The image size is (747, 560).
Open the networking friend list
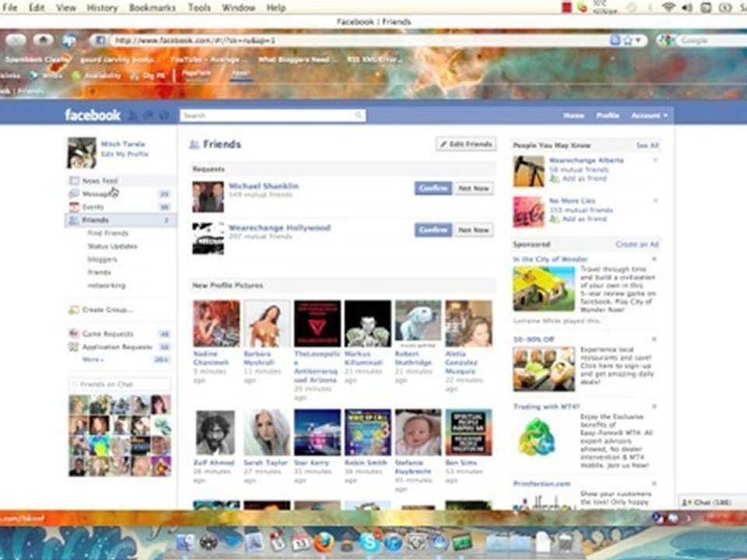coord(107,285)
